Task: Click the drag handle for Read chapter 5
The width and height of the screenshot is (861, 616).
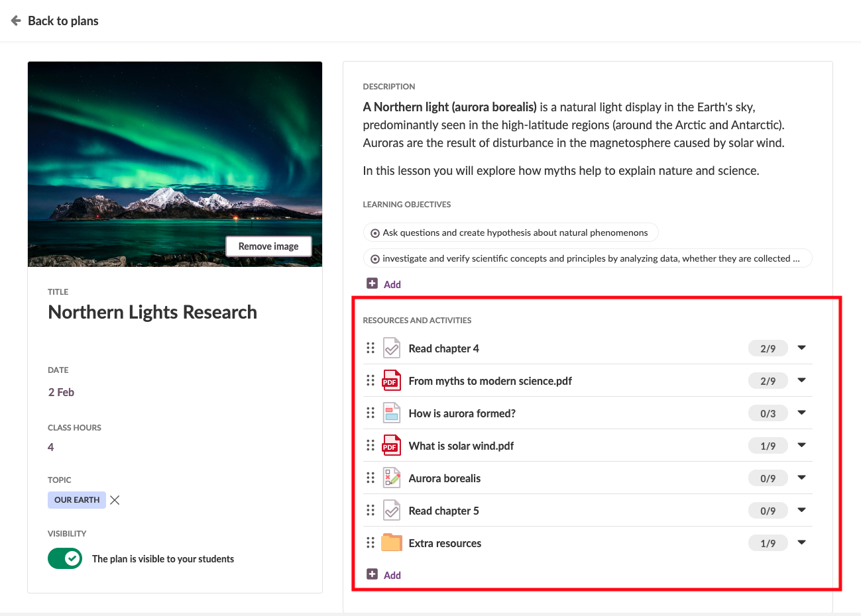Action: (371, 511)
